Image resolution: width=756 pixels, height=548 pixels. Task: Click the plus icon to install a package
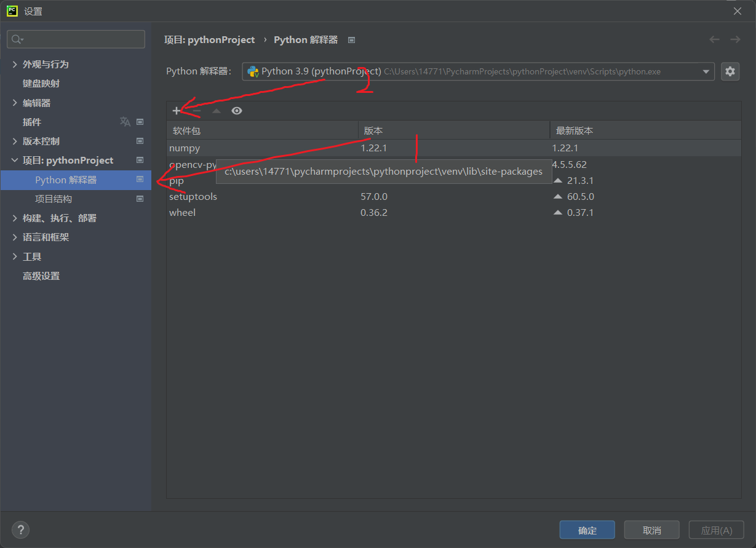tap(177, 111)
